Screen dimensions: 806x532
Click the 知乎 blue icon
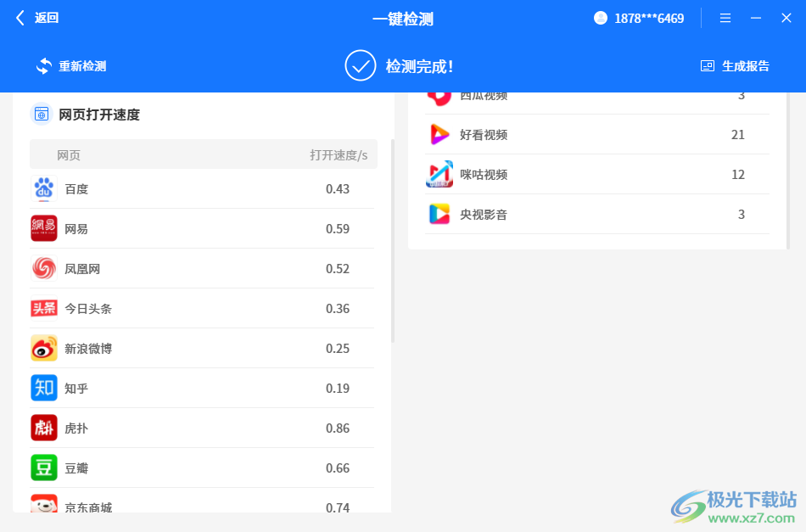pyautogui.click(x=43, y=388)
